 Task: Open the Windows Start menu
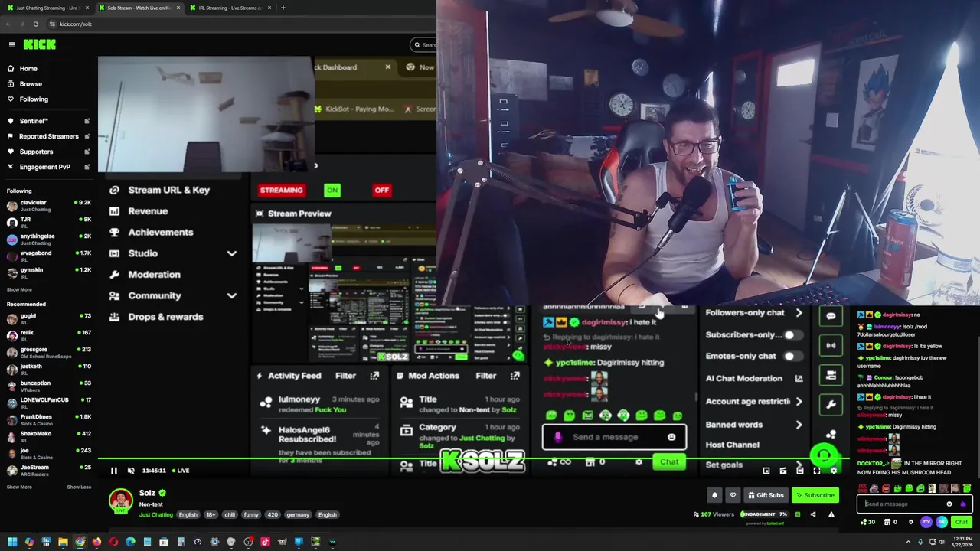[x=12, y=542]
